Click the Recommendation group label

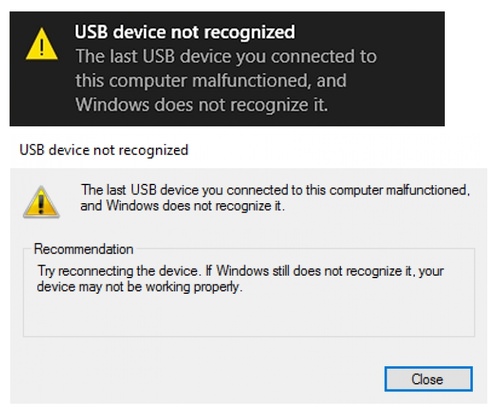tap(84, 249)
